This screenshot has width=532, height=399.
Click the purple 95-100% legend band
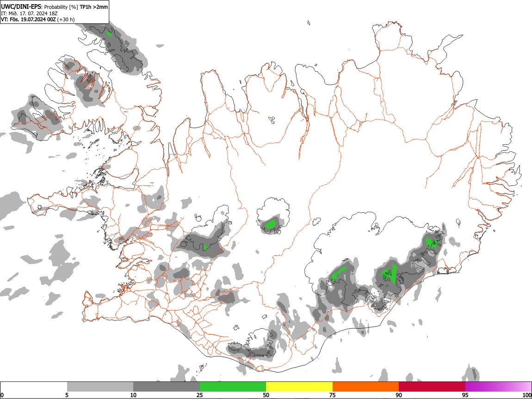click(498, 387)
